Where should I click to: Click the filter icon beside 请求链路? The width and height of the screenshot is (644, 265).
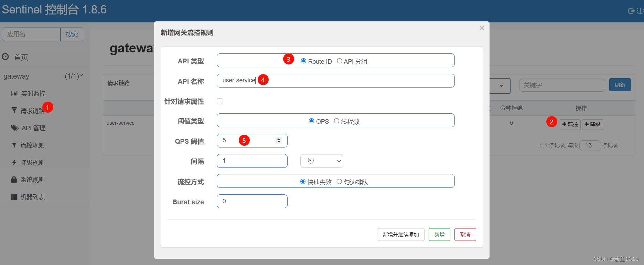(14, 110)
